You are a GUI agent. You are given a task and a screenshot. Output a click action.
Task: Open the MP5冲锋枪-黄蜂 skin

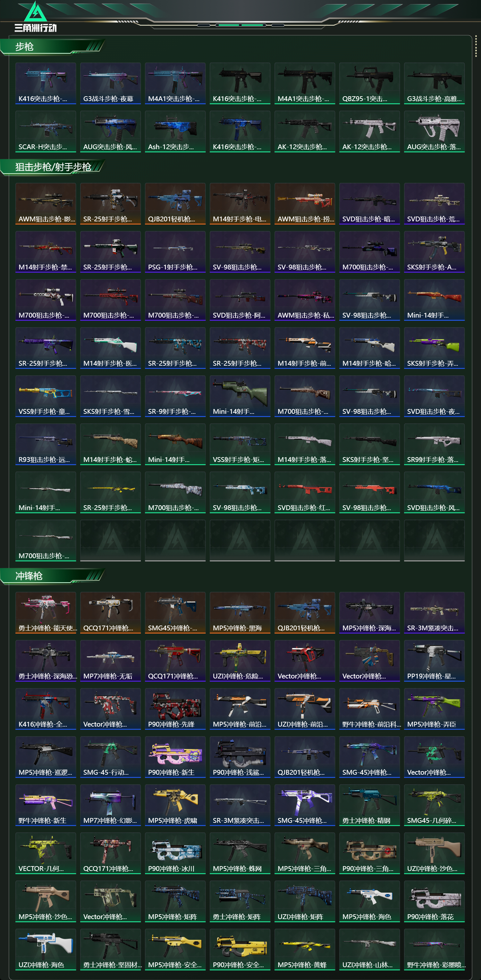tap(305, 950)
